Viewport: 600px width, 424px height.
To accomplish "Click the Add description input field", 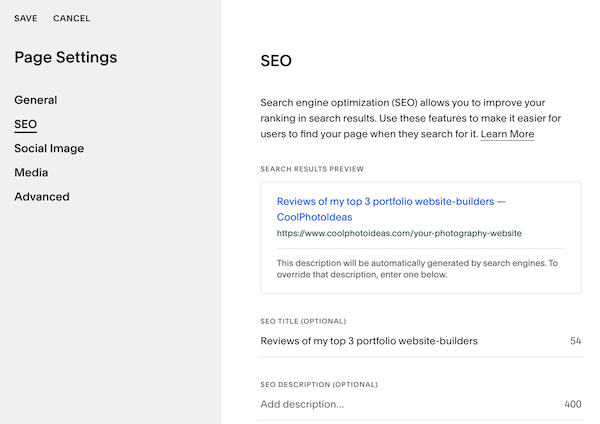I will coord(400,404).
